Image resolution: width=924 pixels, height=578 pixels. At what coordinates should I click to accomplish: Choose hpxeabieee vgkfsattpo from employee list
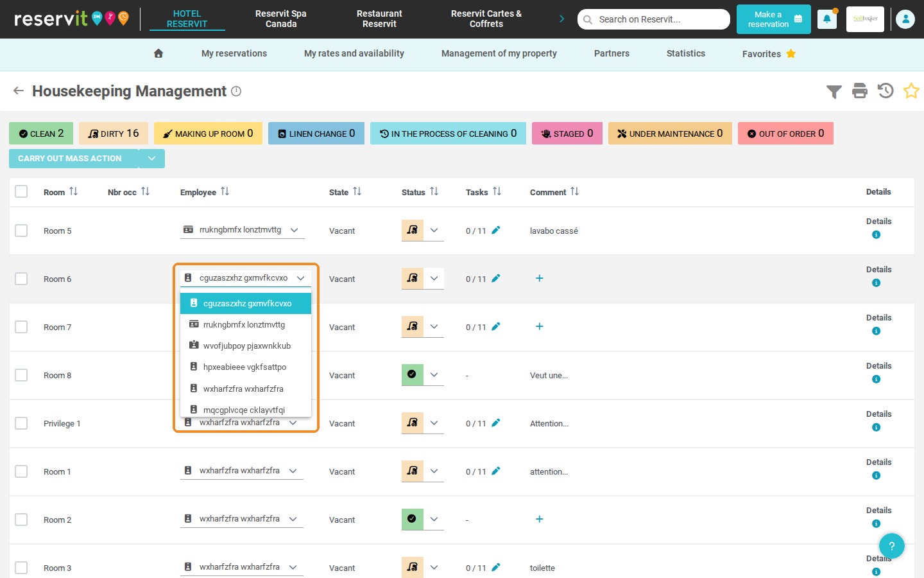click(x=246, y=367)
